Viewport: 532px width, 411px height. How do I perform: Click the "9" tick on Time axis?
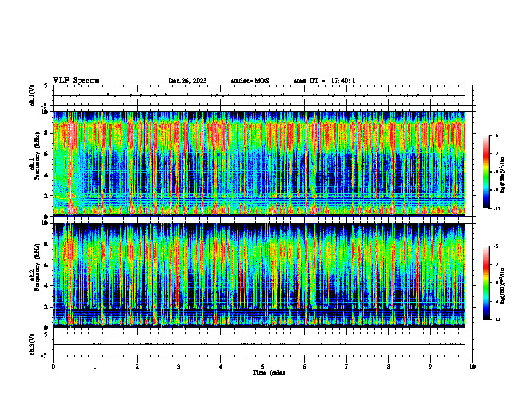coord(430,367)
